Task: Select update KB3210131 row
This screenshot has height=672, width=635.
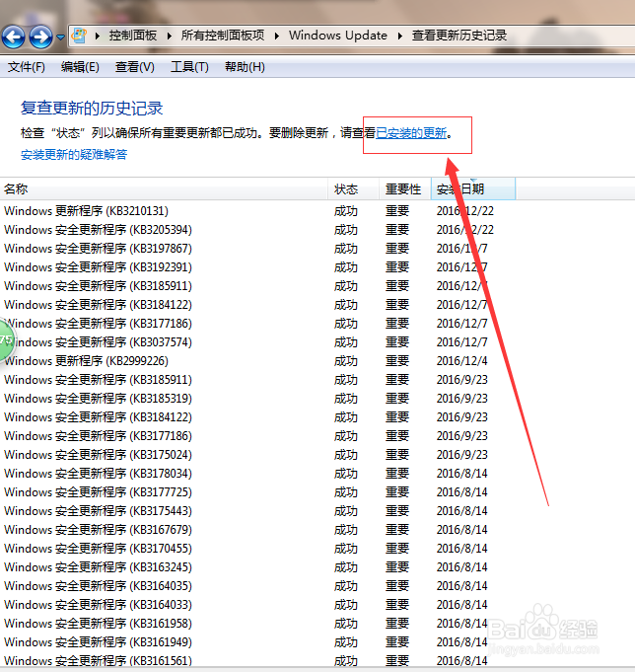Action: tap(257, 211)
